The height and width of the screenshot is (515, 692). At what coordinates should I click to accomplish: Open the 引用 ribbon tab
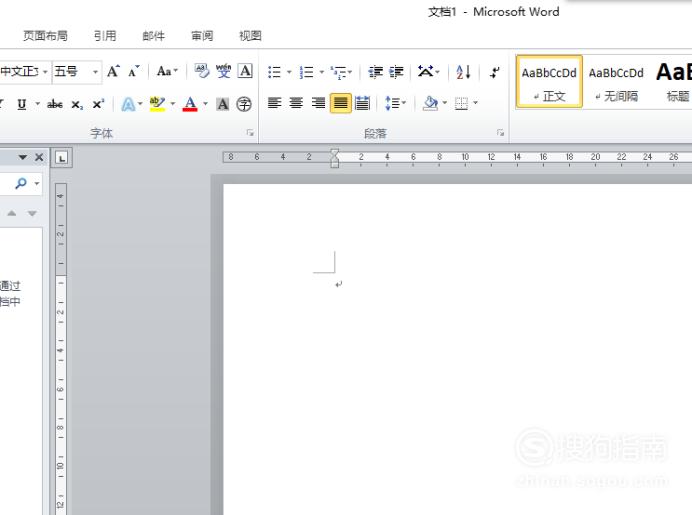[x=105, y=36]
